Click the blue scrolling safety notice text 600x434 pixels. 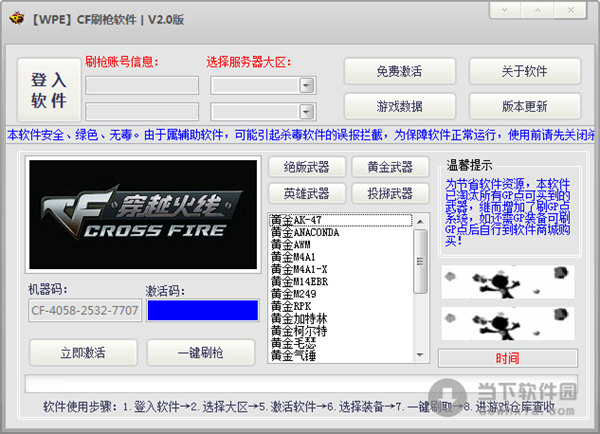pos(300,135)
